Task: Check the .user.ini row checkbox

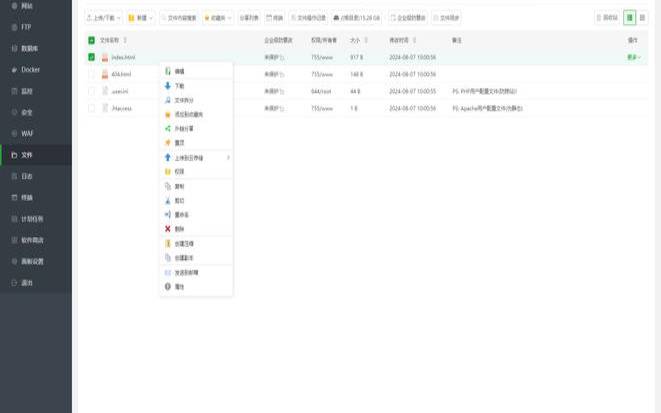Action: [x=91, y=91]
